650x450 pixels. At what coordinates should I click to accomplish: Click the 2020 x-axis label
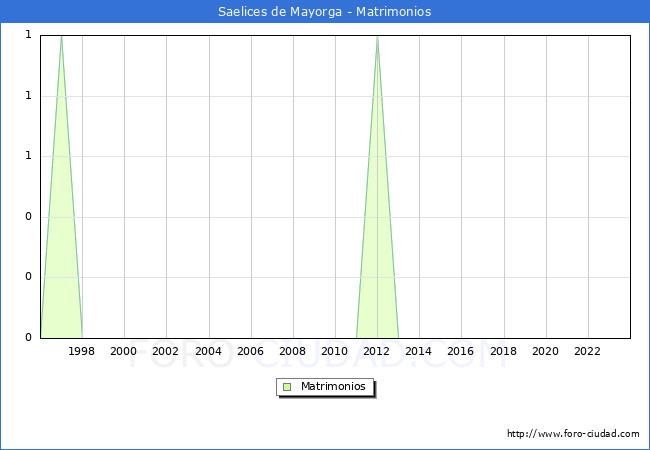[x=545, y=351]
